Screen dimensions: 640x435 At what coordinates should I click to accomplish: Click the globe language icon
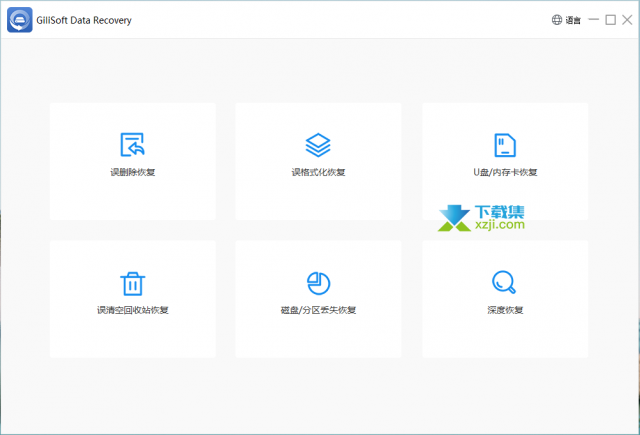(557, 20)
